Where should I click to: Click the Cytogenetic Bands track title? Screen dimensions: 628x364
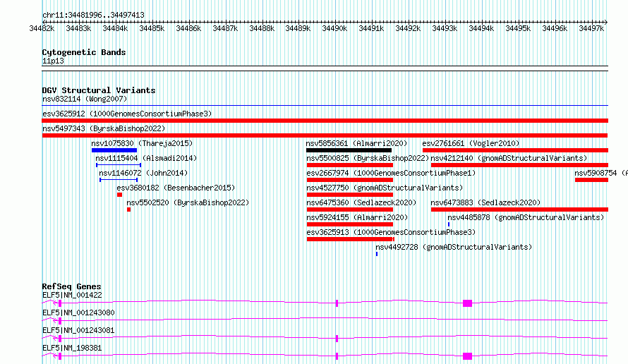[x=84, y=52]
